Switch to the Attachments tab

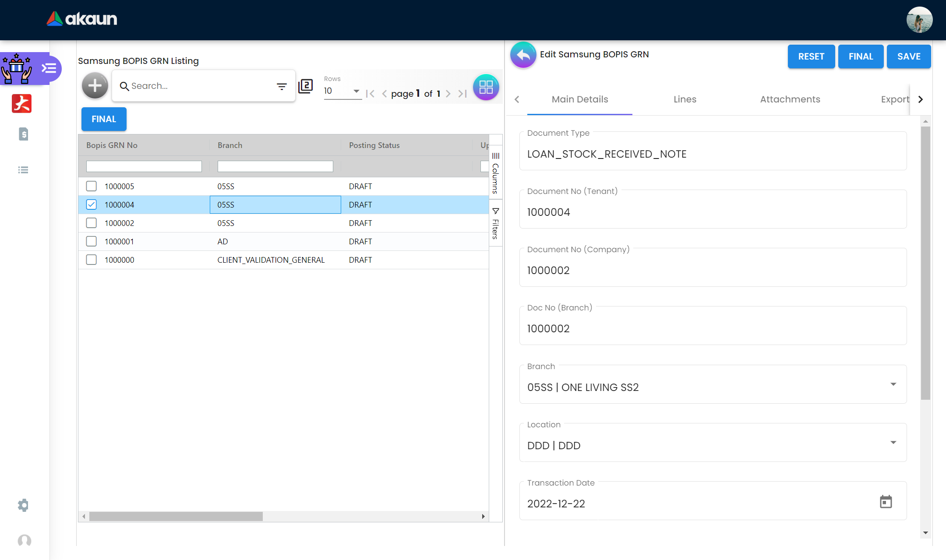click(x=790, y=99)
